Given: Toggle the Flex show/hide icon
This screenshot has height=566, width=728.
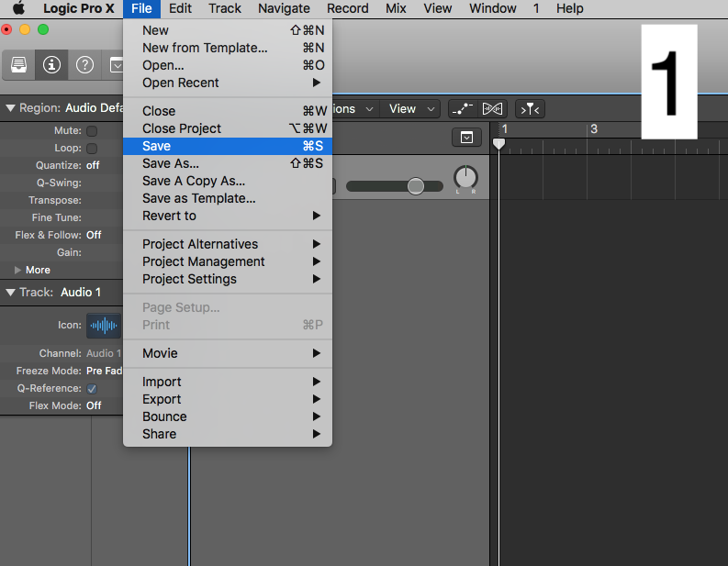Looking at the screenshot, I should click(492, 109).
